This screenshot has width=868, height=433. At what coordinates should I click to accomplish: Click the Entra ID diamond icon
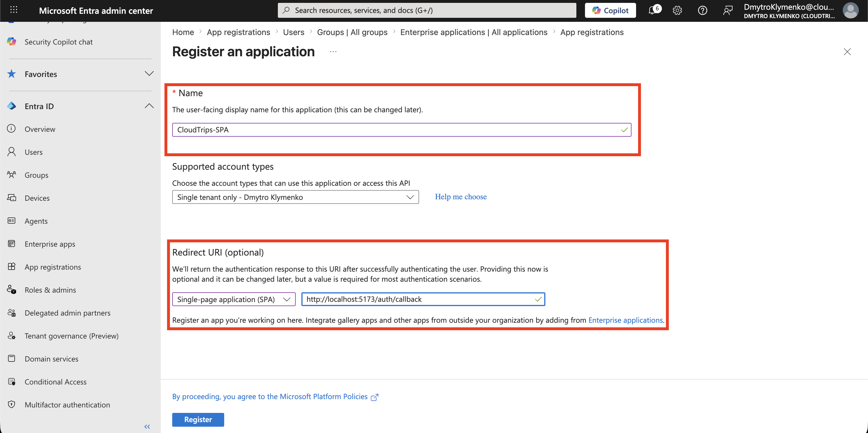pyautogui.click(x=11, y=106)
